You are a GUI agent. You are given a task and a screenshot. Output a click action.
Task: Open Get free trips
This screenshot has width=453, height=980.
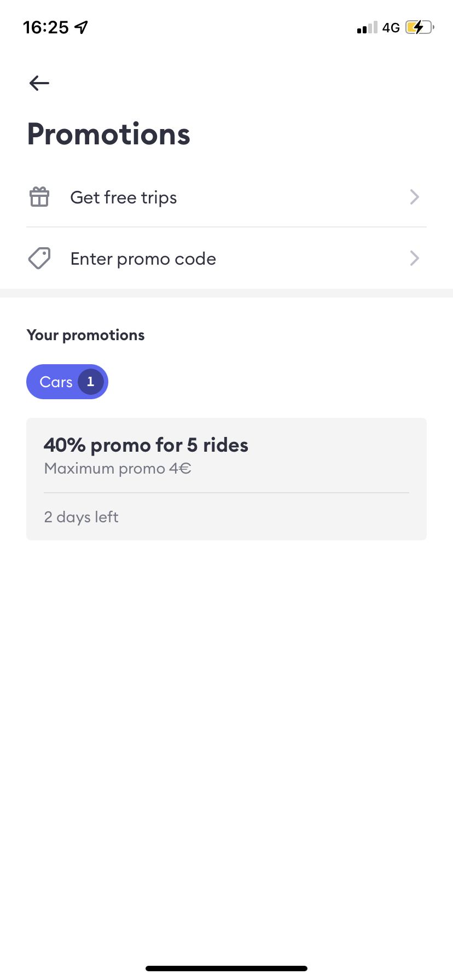click(124, 197)
